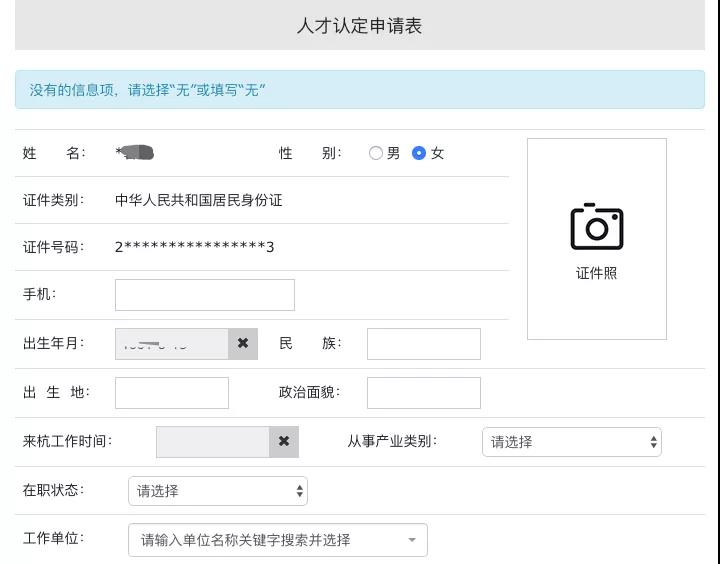Click the 证件照 label under camera
Viewport: 720px width, 564px height.
[x=596, y=273]
